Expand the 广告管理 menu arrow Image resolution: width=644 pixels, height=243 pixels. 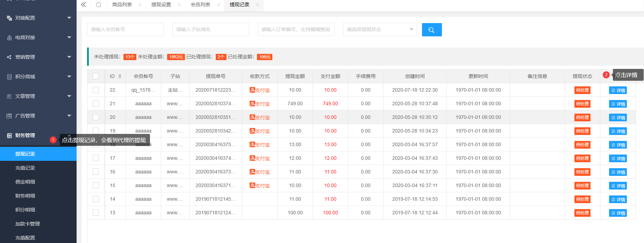[x=69, y=116]
